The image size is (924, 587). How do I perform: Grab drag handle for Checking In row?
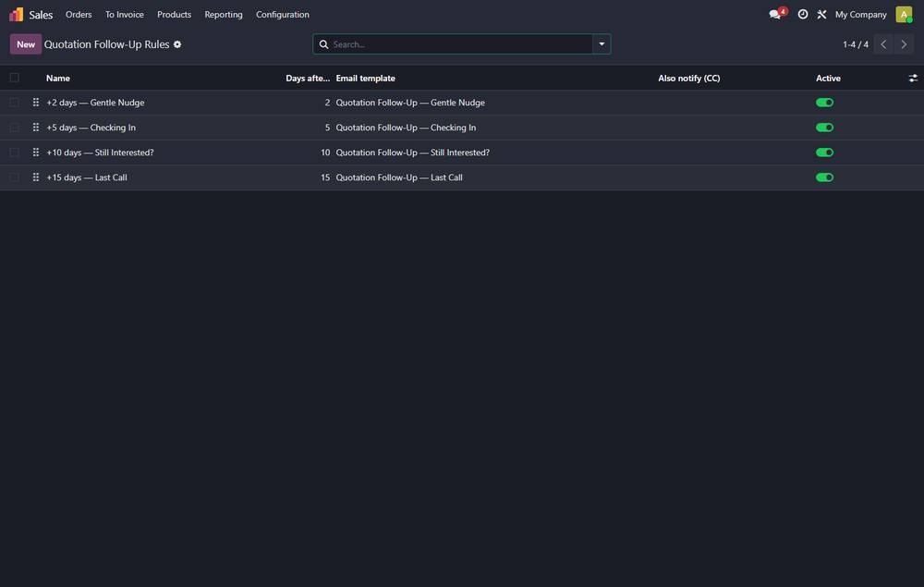(x=36, y=128)
